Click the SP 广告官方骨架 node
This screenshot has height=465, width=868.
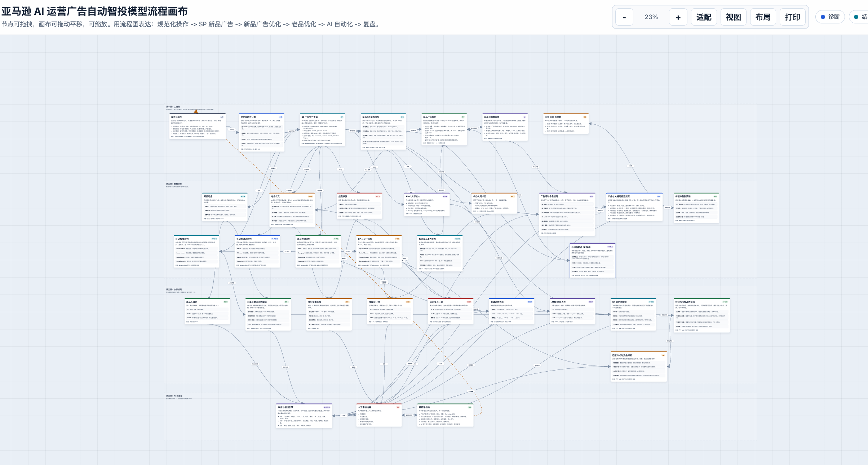[x=323, y=130]
